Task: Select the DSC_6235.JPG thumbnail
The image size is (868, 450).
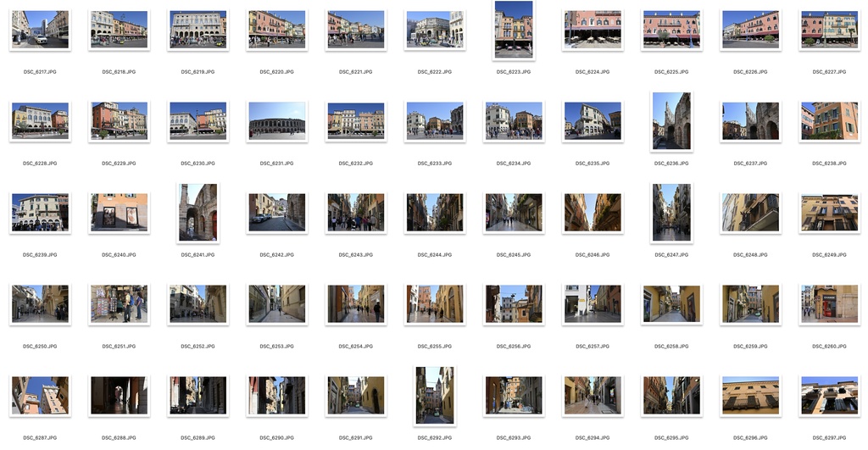Action: (x=593, y=121)
